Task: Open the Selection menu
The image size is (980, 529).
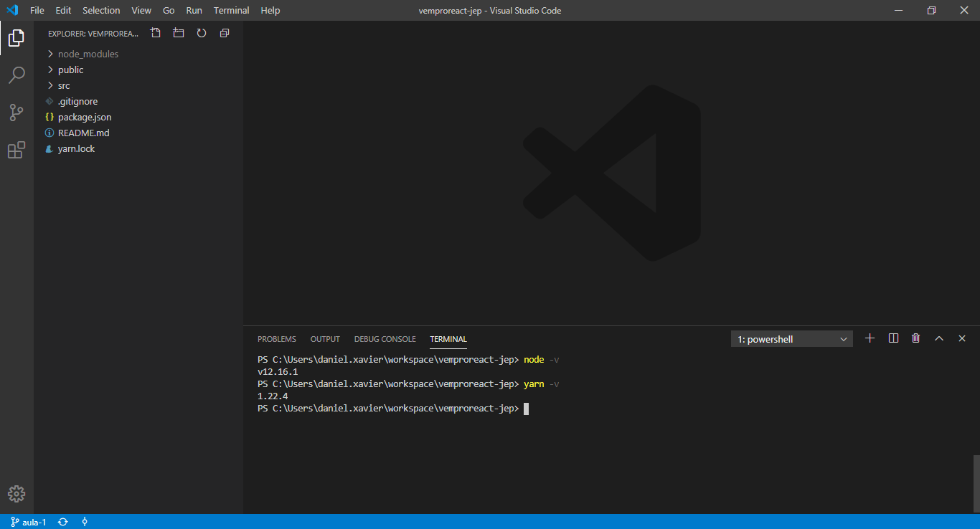Action: tap(101, 10)
